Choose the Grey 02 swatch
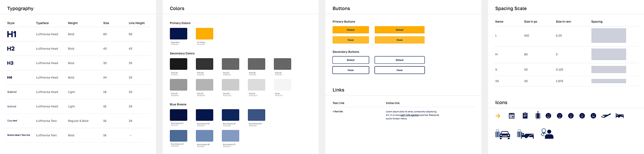 230,85
